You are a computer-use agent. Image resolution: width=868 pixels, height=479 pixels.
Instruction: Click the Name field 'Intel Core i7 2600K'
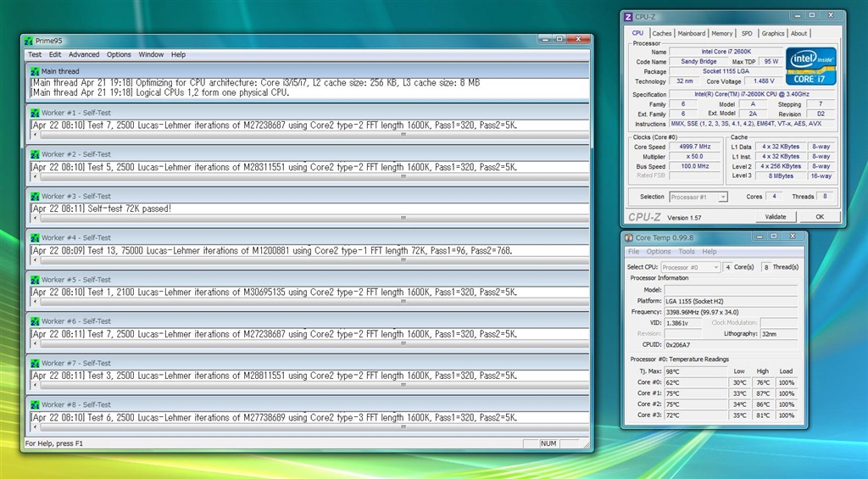click(x=726, y=52)
